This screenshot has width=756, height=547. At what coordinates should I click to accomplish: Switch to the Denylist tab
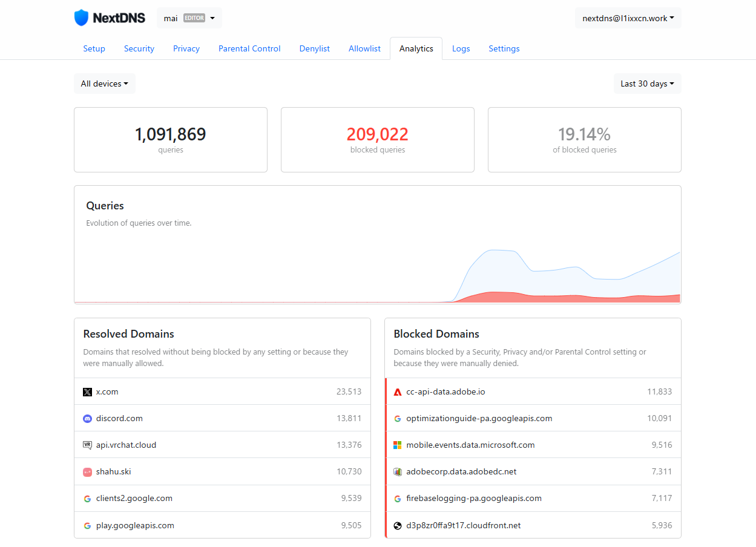tap(315, 48)
